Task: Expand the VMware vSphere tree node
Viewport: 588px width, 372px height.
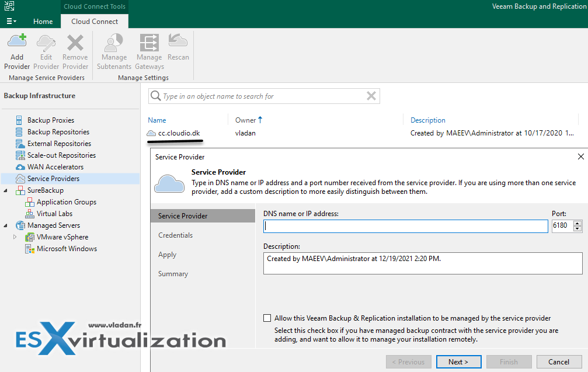Action: point(15,237)
